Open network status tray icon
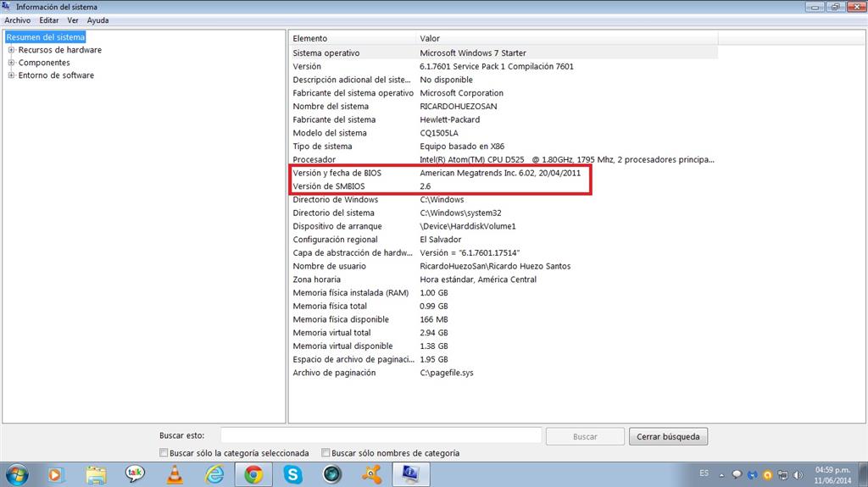The height and width of the screenshot is (487, 868). pyautogui.click(x=782, y=475)
